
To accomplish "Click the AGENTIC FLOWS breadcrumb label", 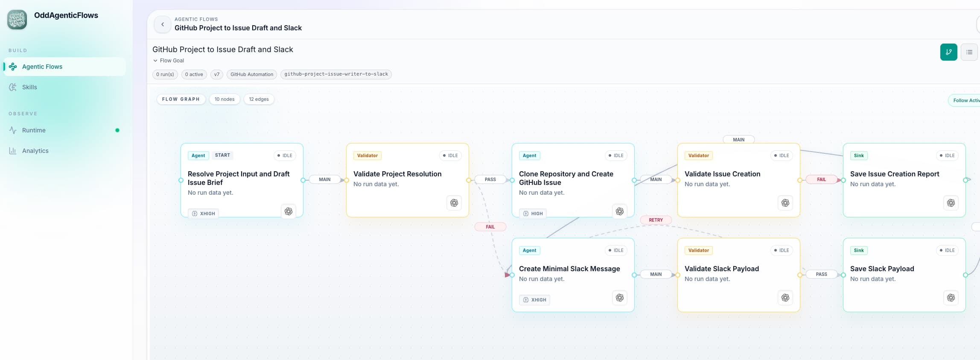I will click(x=196, y=19).
